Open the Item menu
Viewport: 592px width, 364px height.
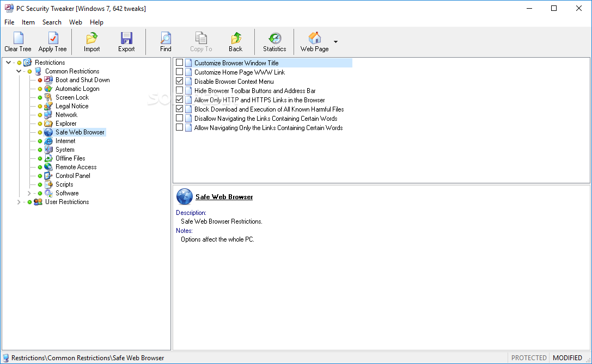28,22
